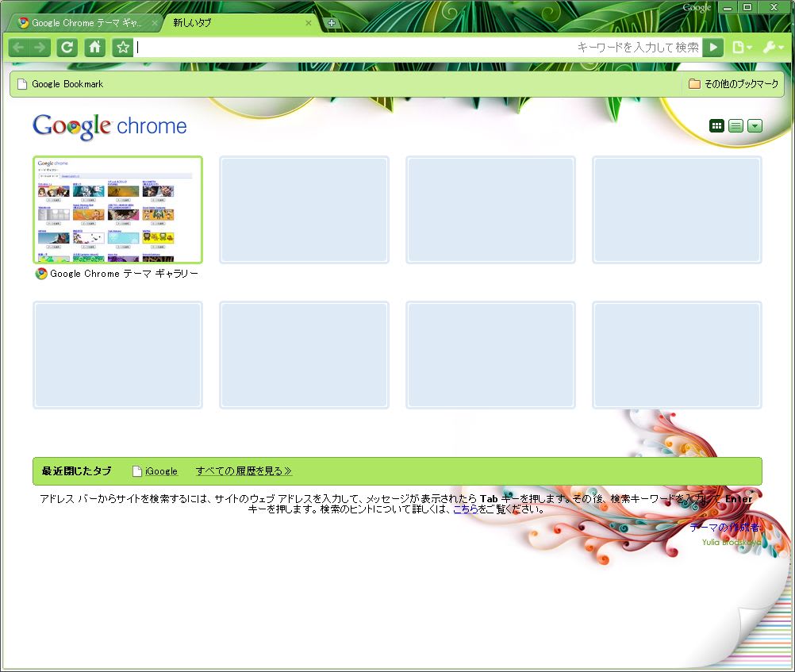795x672 pixels.
Task: Click すべての履歴を見る link
Action: (244, 471)
